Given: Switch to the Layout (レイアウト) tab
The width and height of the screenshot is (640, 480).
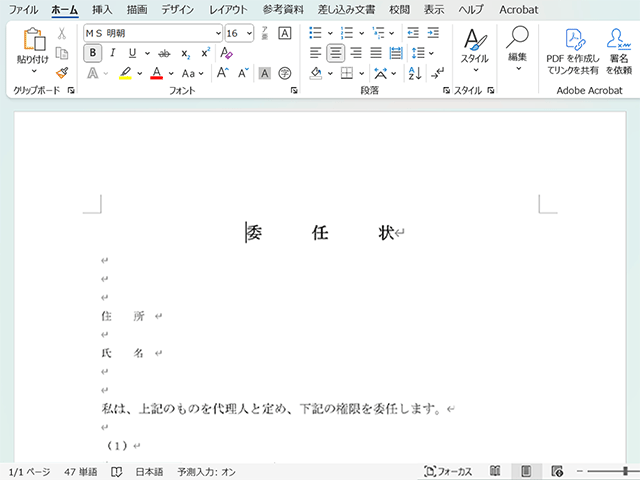Looking at the screenshot, I should pyautogui.click(x=229, y=9).
